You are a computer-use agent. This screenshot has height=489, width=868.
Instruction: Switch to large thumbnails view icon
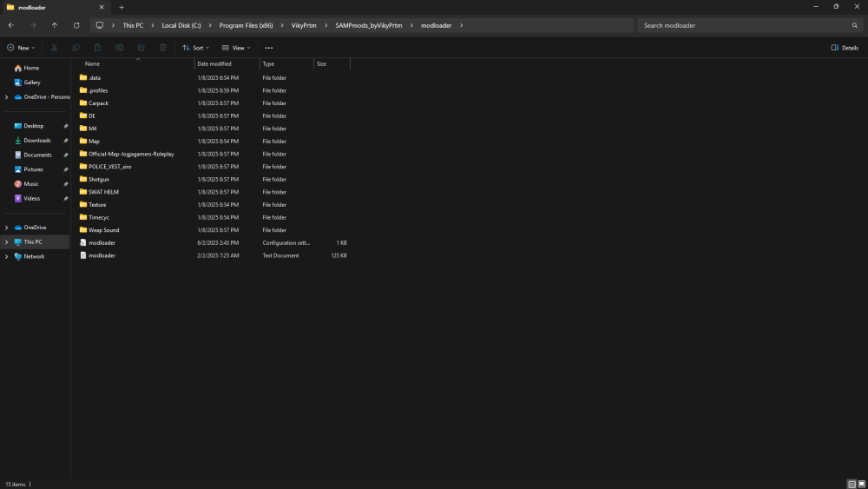click(x=861, y=484)
